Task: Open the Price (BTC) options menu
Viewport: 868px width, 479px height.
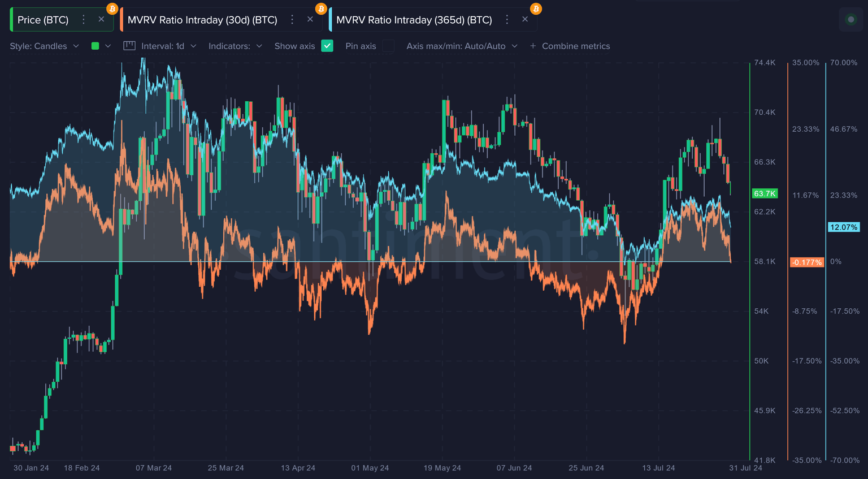Action: point(84,20)
